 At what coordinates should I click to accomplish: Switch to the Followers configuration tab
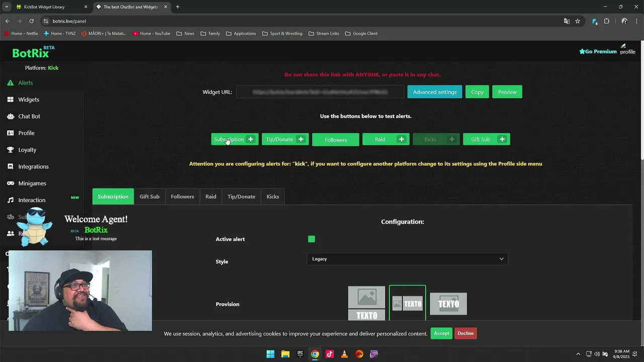pyautogui.click(x=182, y=197)
